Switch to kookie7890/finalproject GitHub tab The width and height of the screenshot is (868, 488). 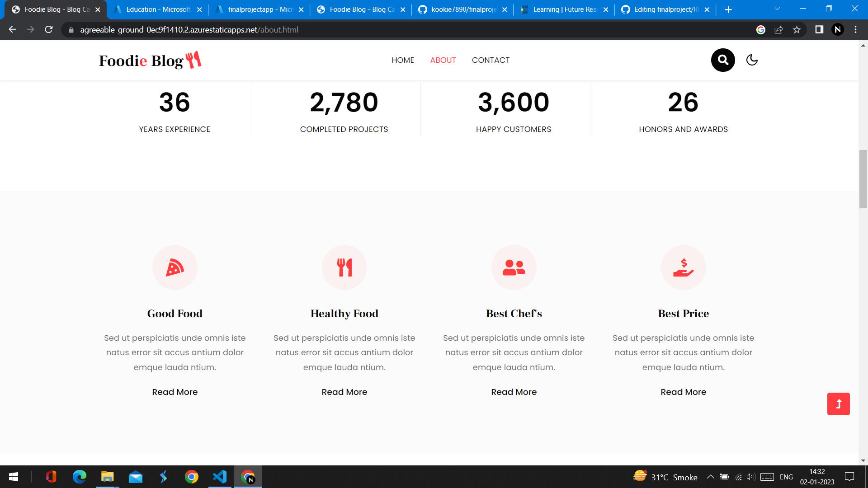pyautogui.click(x=463, y=9)
